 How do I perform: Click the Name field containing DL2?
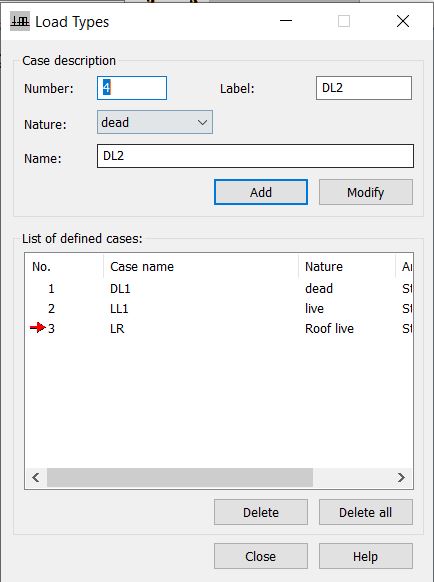tap(255, 156)
